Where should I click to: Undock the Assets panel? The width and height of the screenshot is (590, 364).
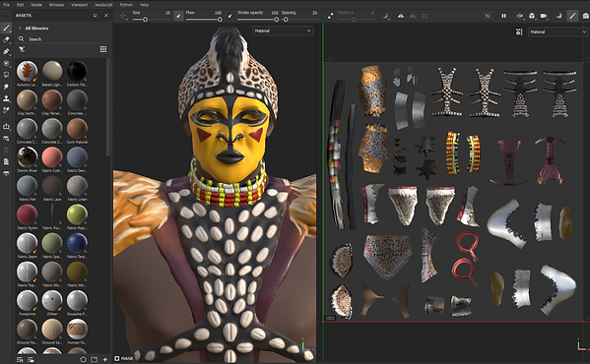[96, 16]
